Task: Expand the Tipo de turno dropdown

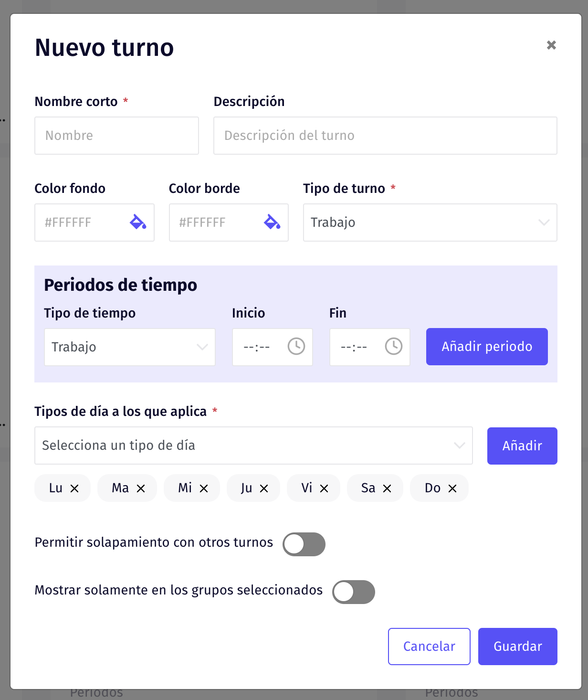Action: pos(430,223)
